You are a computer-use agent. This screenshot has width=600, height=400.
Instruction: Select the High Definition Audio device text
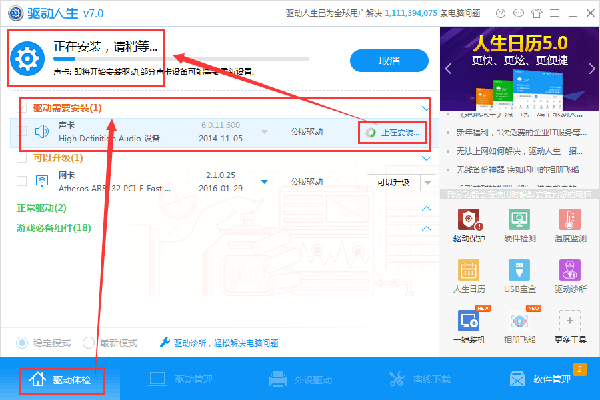pyautogui.click(x=109, y=138)
